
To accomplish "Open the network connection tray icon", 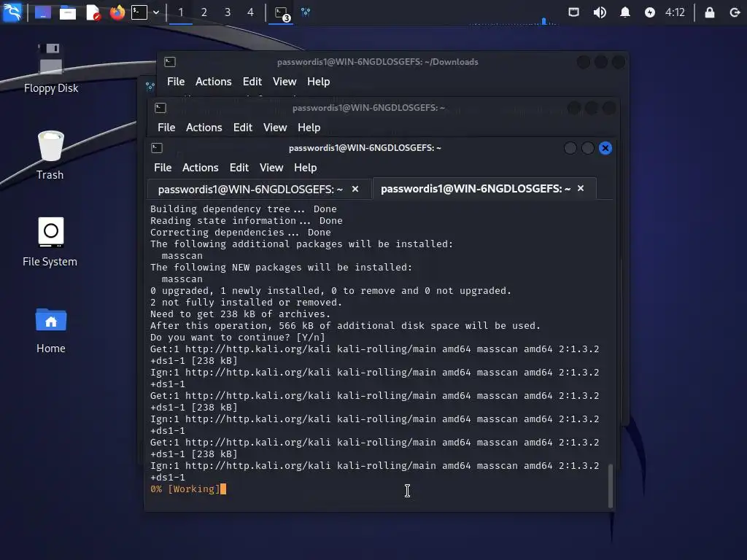I will coord(573,12).
